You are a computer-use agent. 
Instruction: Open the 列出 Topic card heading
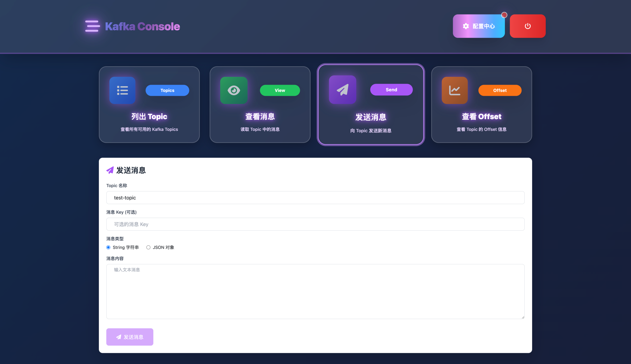click(x=149, y=116)
